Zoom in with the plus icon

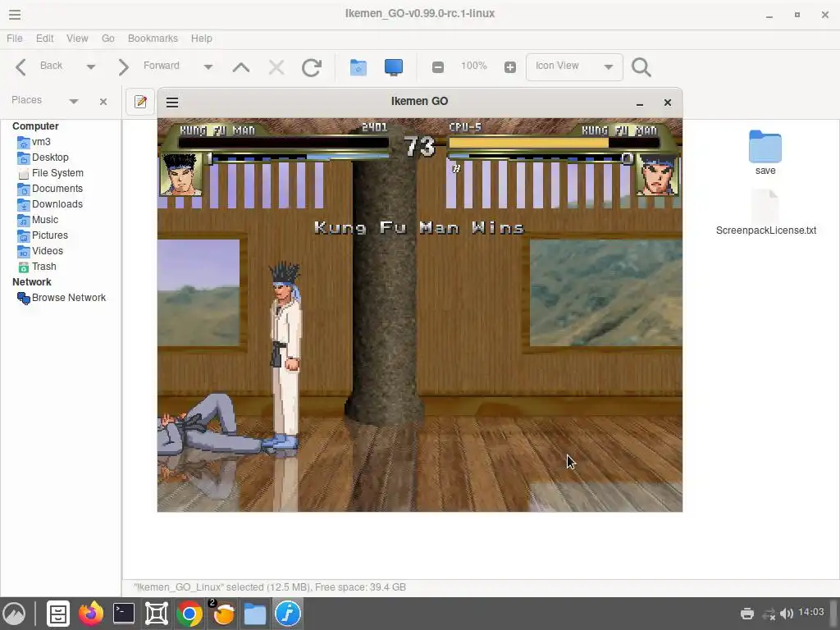[510, 67]
